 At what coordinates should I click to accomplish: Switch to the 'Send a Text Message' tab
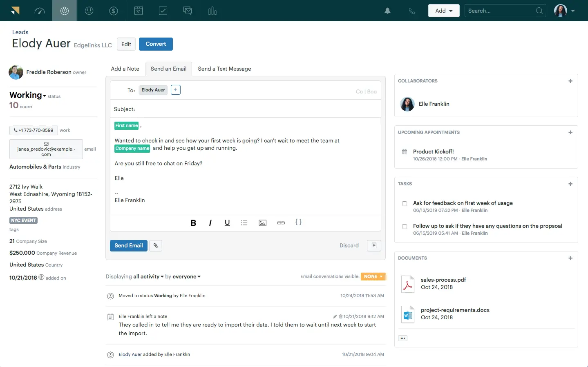coord(224,69)
